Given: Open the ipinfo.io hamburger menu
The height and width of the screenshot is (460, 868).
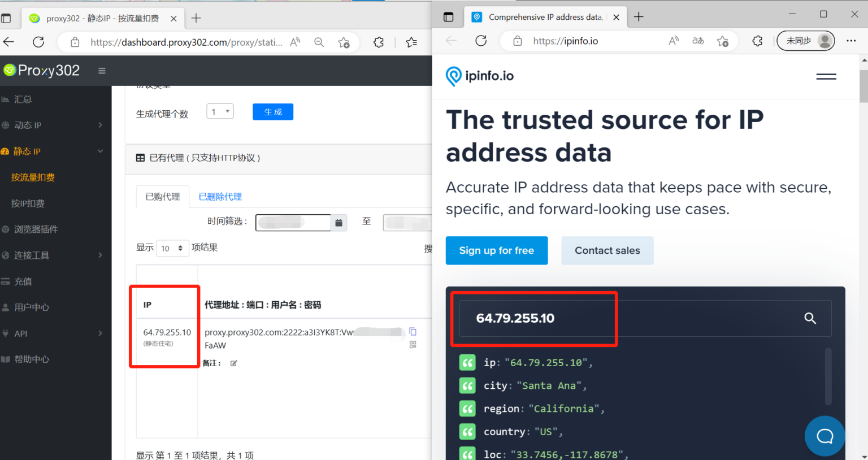Looking at the screenshot, I should tap(826, 76).
